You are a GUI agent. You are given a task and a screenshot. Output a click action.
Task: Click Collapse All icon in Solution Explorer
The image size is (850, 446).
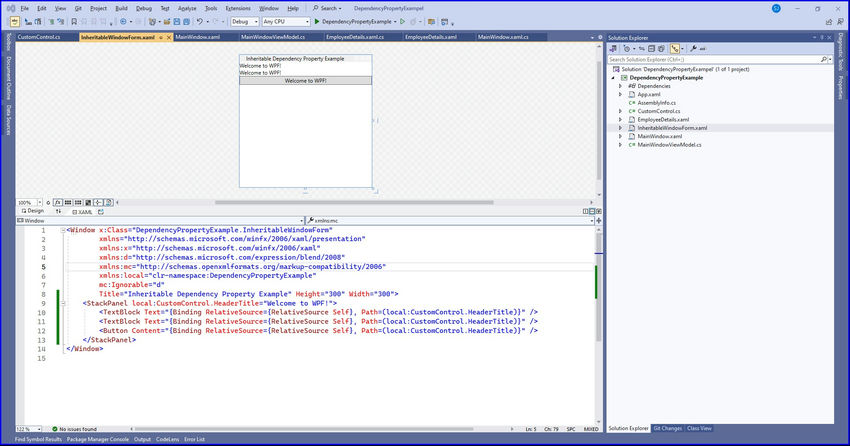pyautogui.click(x=652, y=49)
